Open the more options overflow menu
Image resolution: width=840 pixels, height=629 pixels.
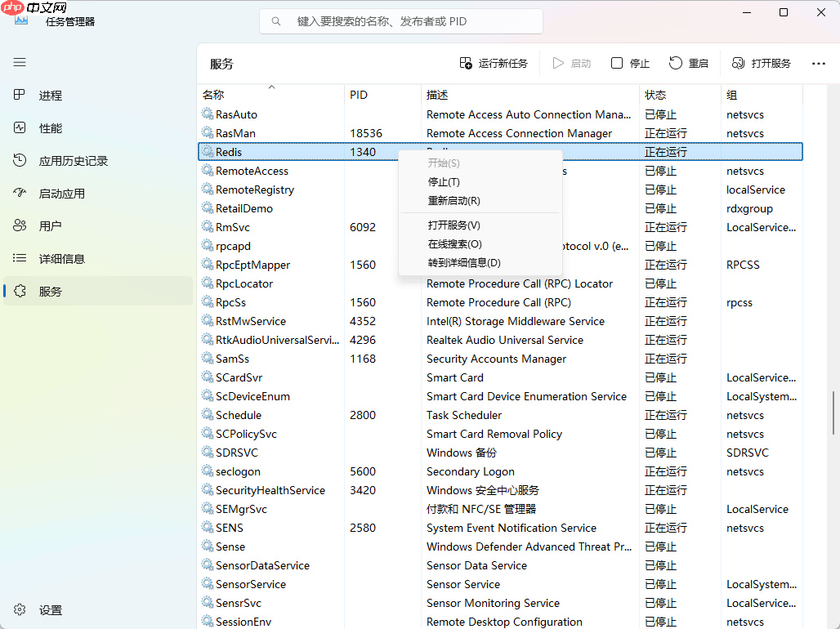pyautogui.click(x=818, y=62)
